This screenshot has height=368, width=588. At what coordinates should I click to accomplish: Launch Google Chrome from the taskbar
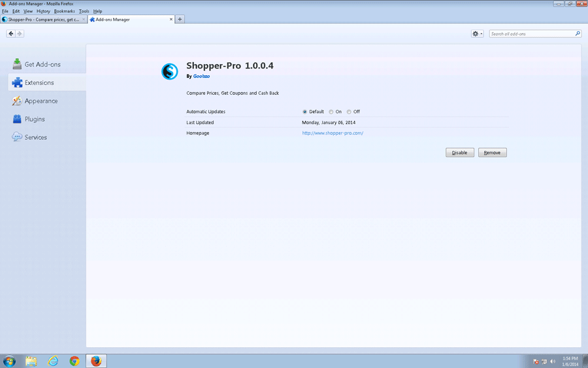pyautogui.click(x=74, y=361)
